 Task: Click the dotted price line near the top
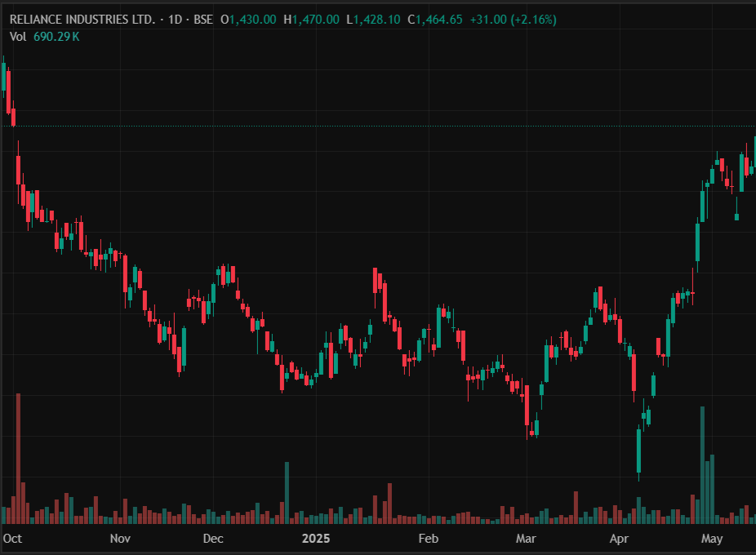click(408, 127)
